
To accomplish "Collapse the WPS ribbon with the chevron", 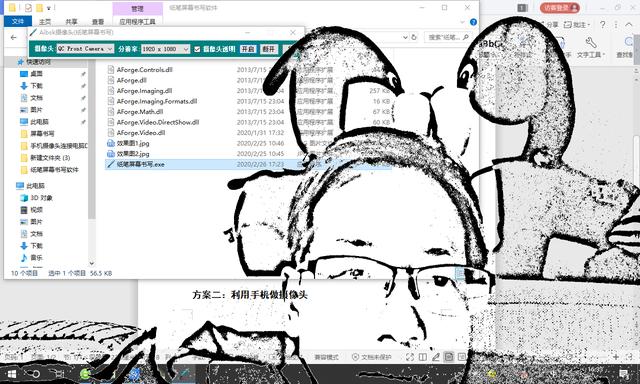I will click(x=629, y=25).
